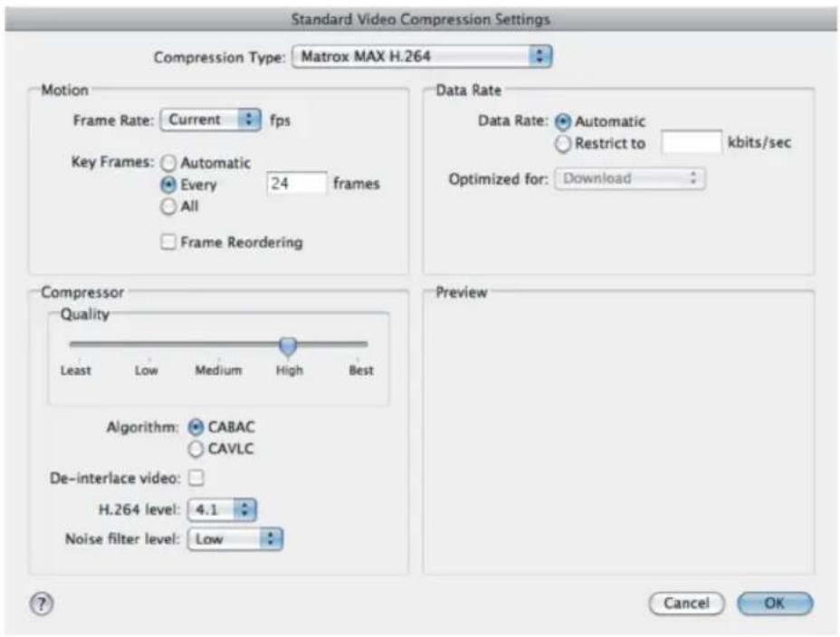This screenshot has height=637, width=840.
Task: Click the kbits/sec data rate field
Action: pyautogui.click(x=691, y=142)
